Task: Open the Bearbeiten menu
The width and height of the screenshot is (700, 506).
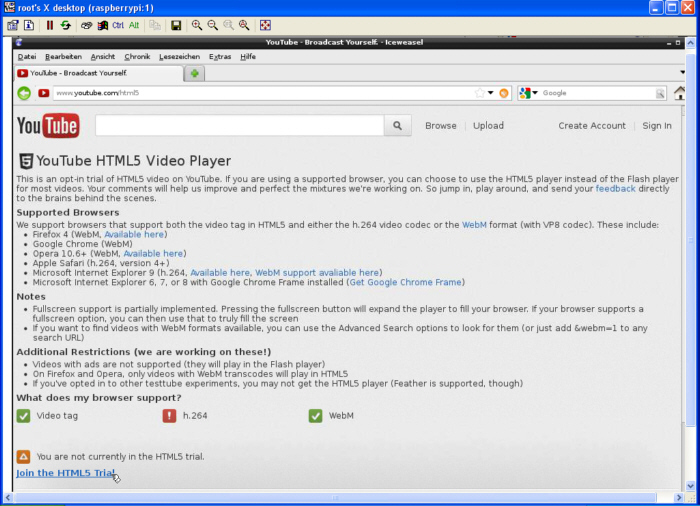Action: [x=63, y=57]
